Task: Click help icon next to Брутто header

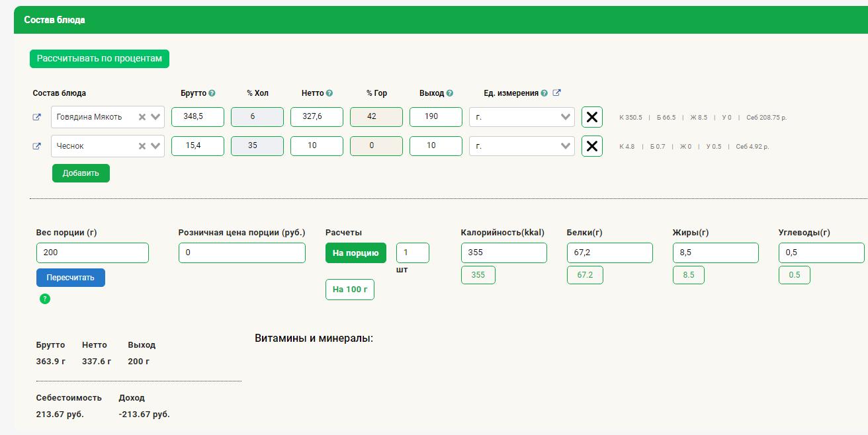Action: 212,93
